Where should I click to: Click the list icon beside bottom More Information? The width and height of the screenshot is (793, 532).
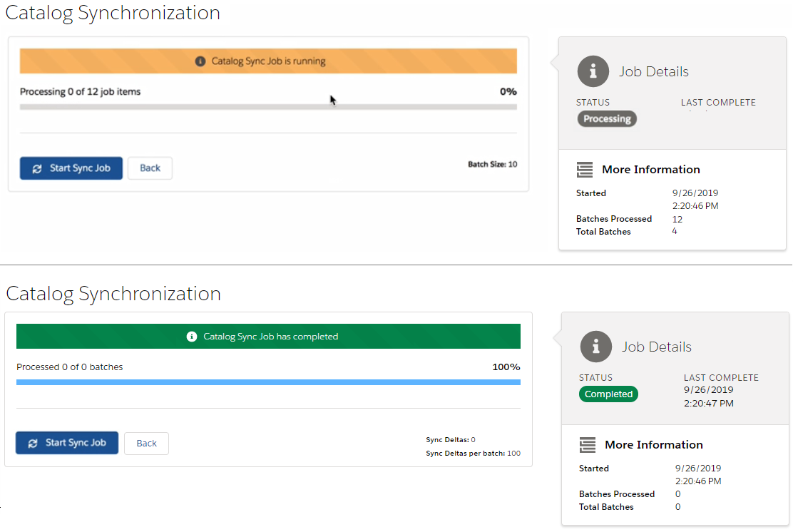tap(588, 444)
